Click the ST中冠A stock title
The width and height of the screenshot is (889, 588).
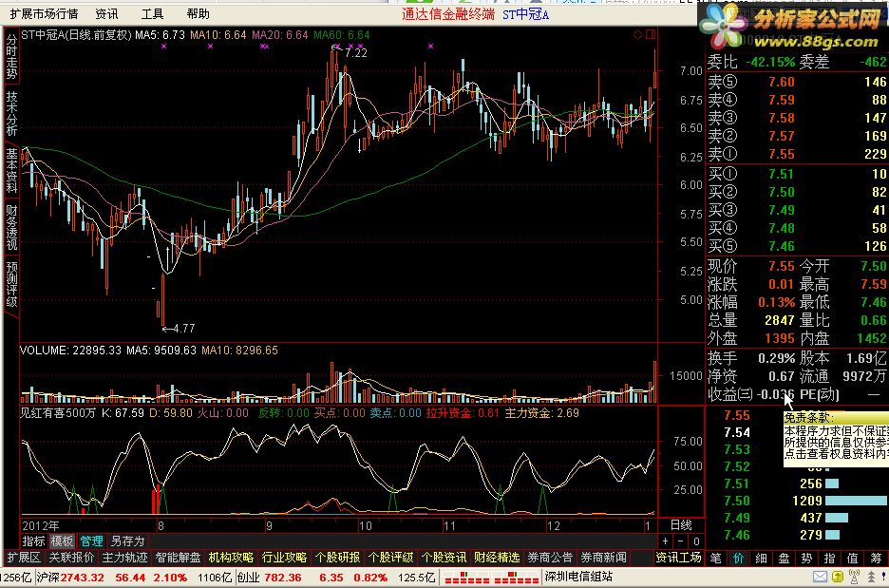pos(525,13)
